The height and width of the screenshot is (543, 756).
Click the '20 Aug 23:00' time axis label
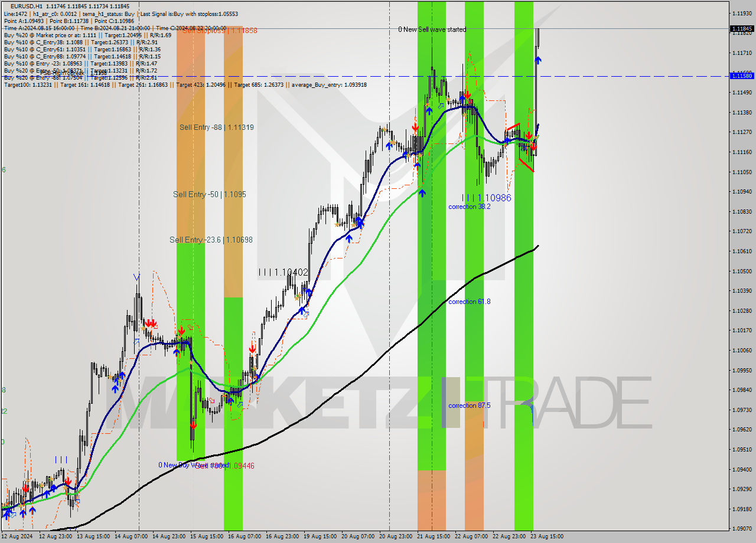click(x=396, y=537)
